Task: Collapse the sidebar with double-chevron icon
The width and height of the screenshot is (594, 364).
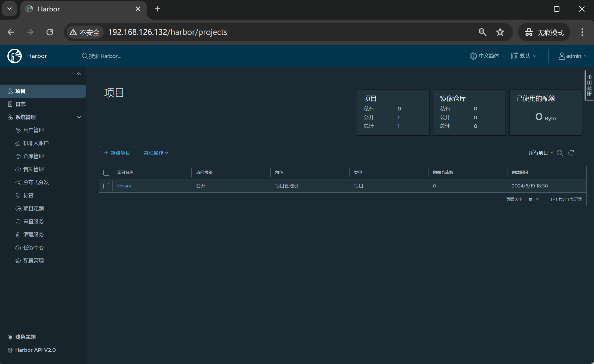Action: pyautogui.click(x=79, y=73)
